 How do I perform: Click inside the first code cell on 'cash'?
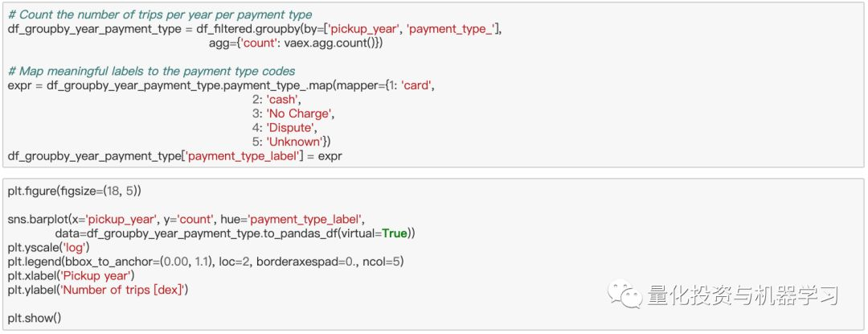pos(283,100)
